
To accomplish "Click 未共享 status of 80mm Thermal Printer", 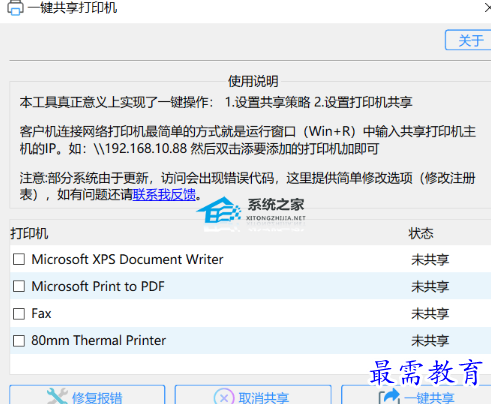I will 430,341.
